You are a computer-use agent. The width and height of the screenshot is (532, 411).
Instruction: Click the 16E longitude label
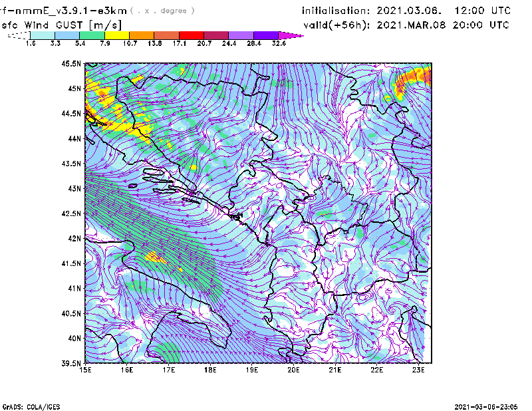point(127,370)
